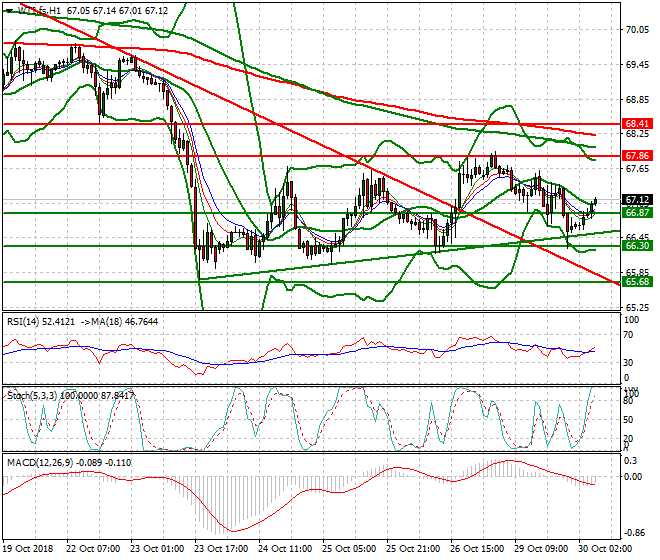Click the 19 Oct 2018 date label
Image resolution: width=660 pixels, height=560 pixels.
click(x=28, y=549)
